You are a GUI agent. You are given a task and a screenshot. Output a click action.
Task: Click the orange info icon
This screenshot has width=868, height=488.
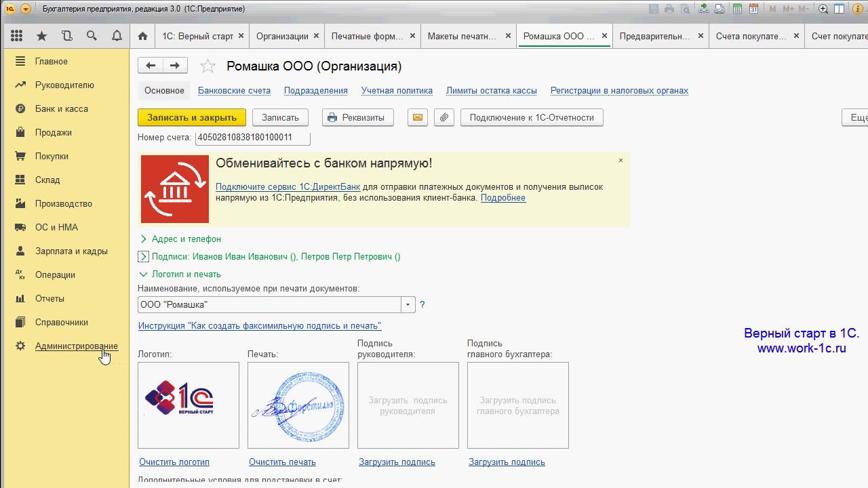click(857, 9)
